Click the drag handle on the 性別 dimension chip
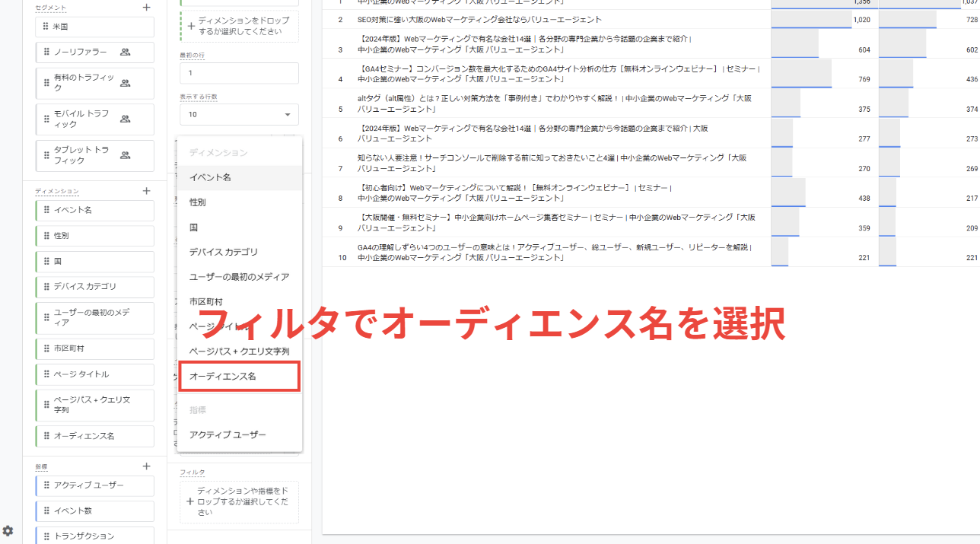This screenshot has width=980, height=544. [46, 236]
